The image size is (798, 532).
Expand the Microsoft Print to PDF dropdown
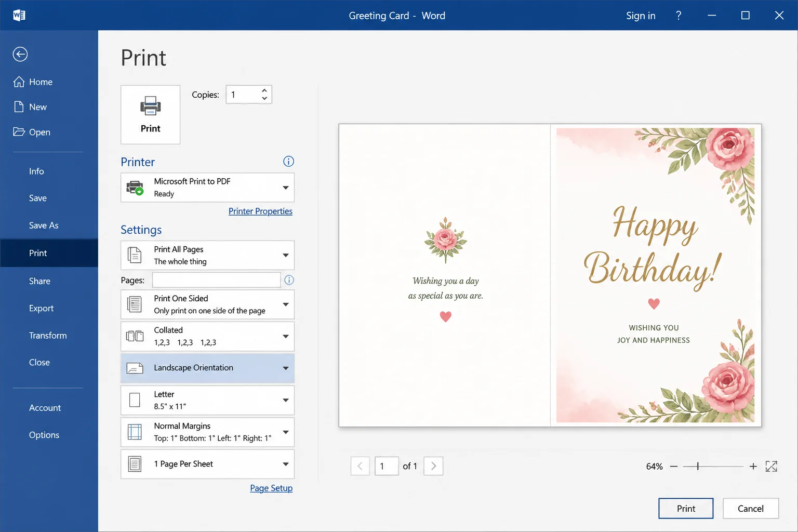[x=286, y=188]
